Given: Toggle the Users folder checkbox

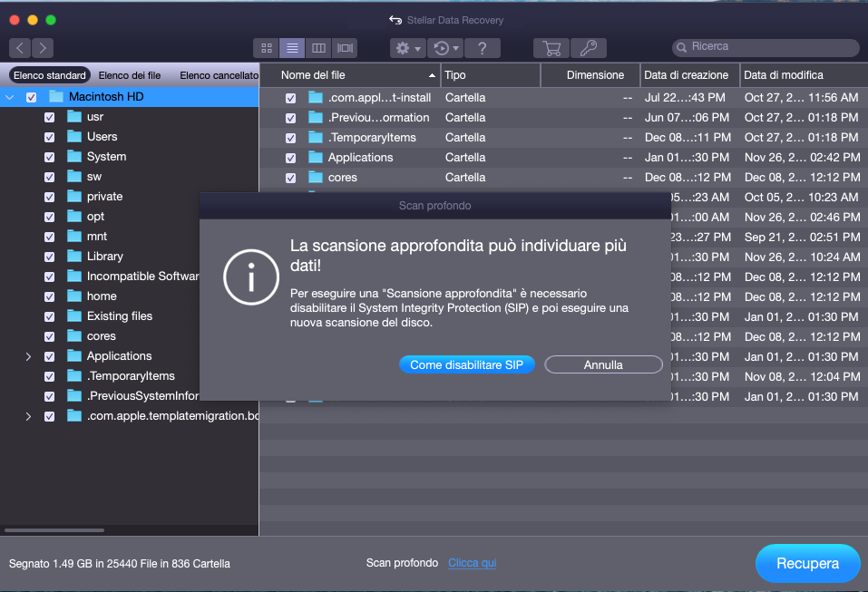Looking at the screenshot, I should [49, 137].
